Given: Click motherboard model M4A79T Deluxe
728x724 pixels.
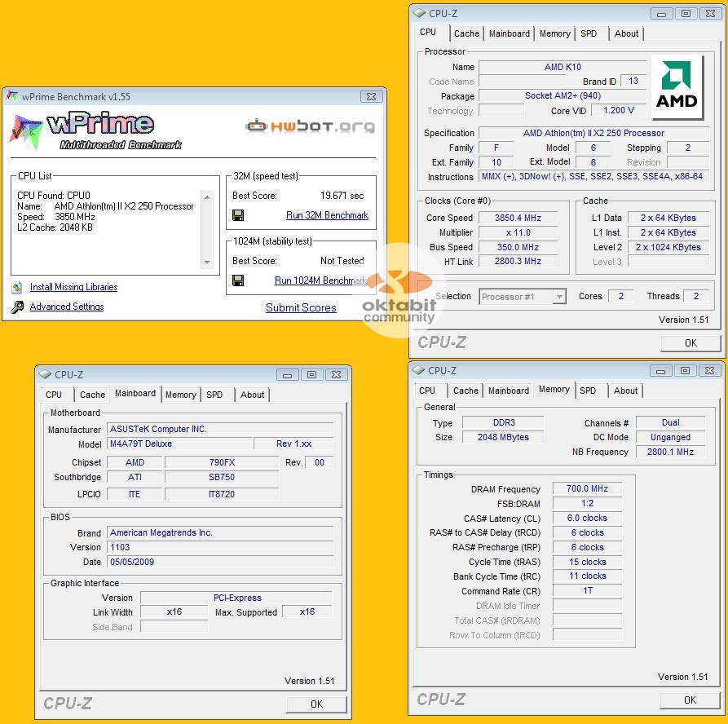Looking at the screenshot, I should [x=179, y=444].
